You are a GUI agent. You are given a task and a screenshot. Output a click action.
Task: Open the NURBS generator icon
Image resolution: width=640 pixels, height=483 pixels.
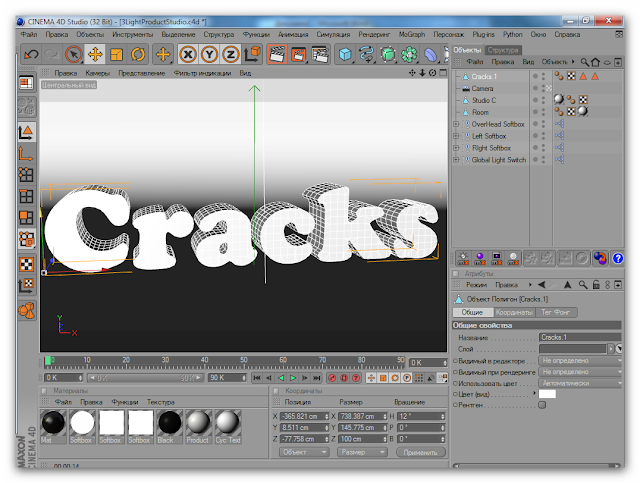pyautogui.click(x=388, y=54)
